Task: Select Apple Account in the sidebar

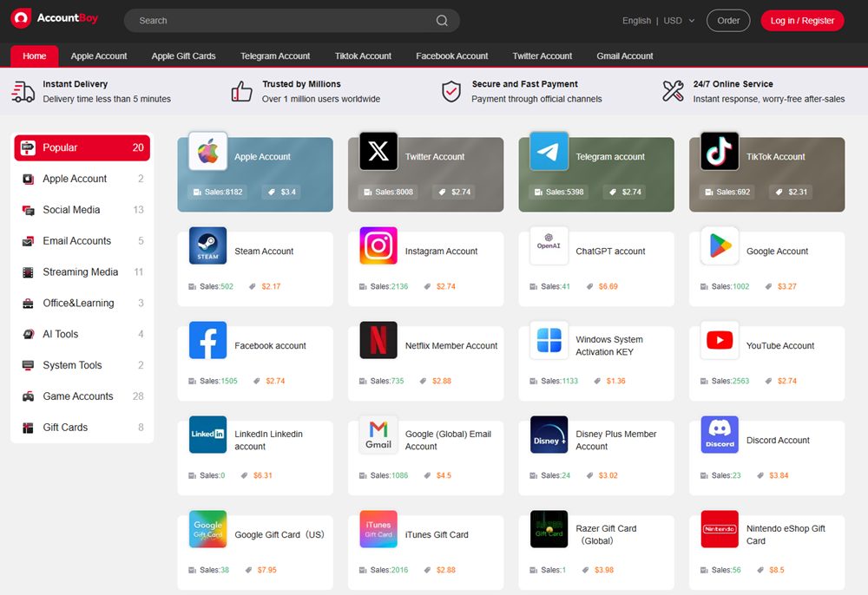Action: click(82, 179)
